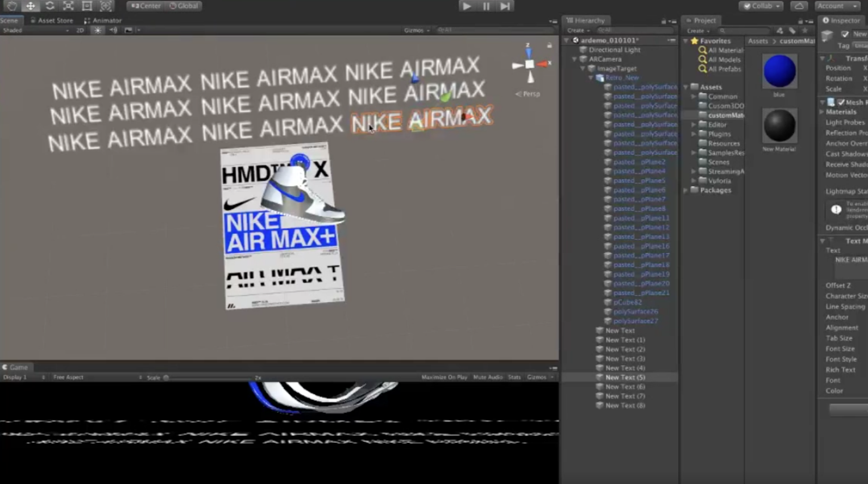Select the Scenes folder in Project

click(715, 162)
